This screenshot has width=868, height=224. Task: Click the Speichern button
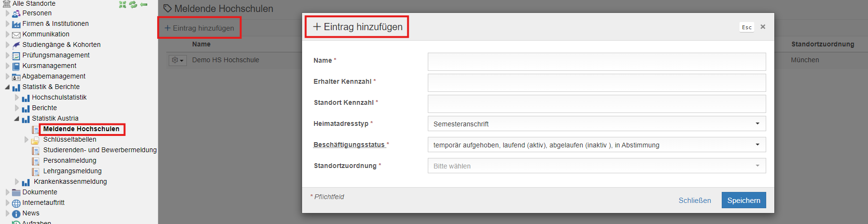(x=744, y=200)
